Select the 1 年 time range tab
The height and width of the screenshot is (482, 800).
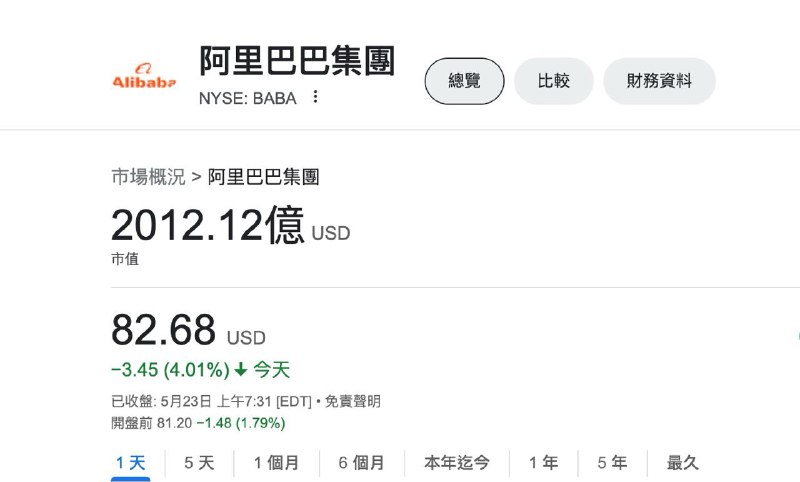coord(543,463)
